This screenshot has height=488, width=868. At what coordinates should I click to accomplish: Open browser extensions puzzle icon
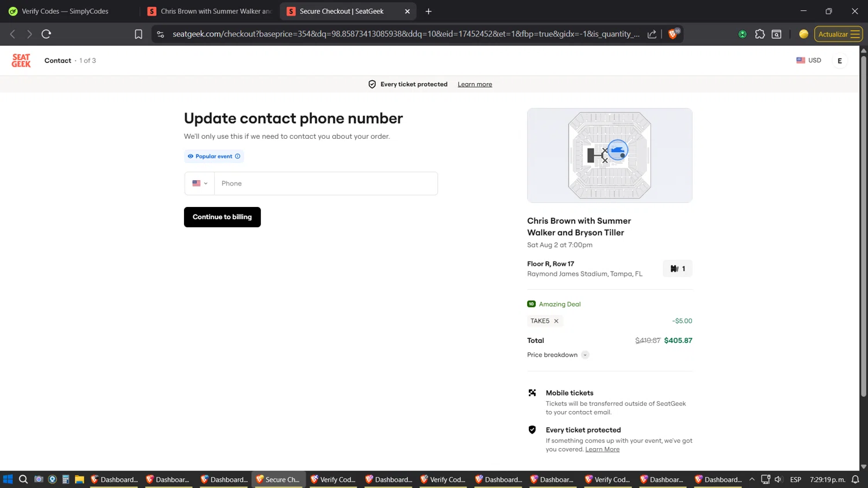point(760,34)
